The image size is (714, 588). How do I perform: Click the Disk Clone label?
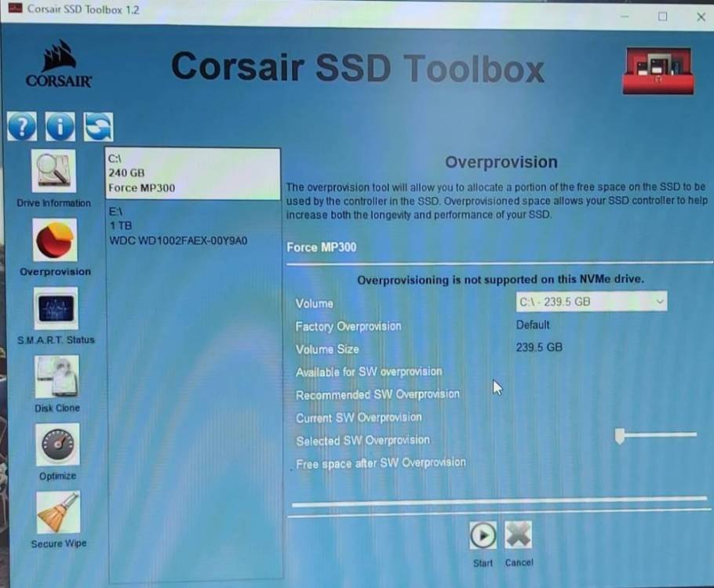pyautogui.click(x=57, y=408)
